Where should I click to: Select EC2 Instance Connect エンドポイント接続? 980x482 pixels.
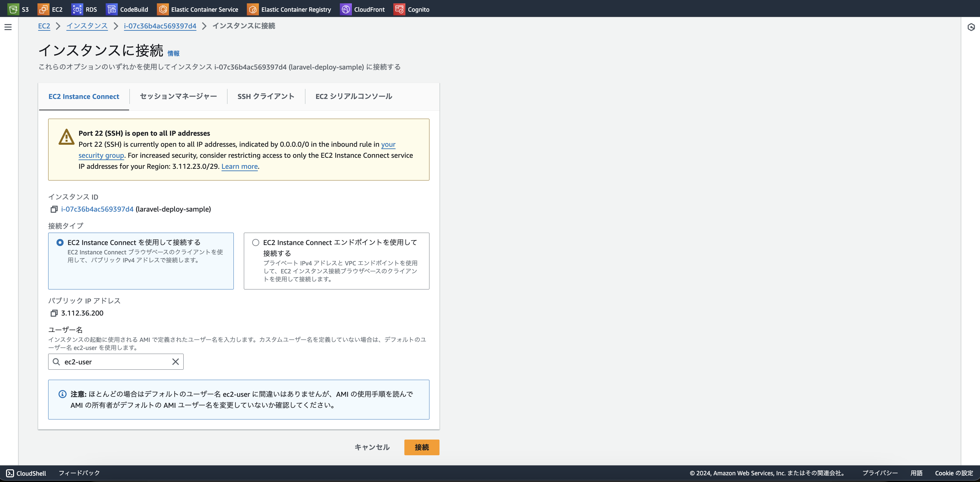coord(255,242)
